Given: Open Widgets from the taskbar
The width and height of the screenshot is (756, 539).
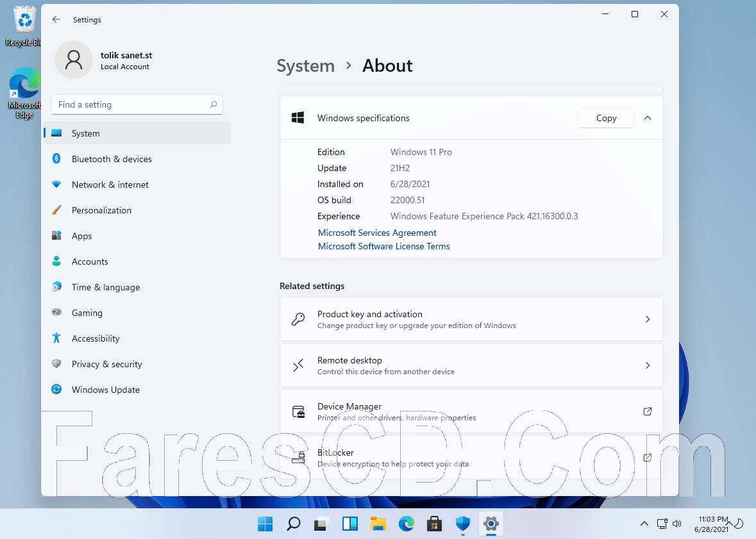Looking at the screenshot, I should click(349, 524).
